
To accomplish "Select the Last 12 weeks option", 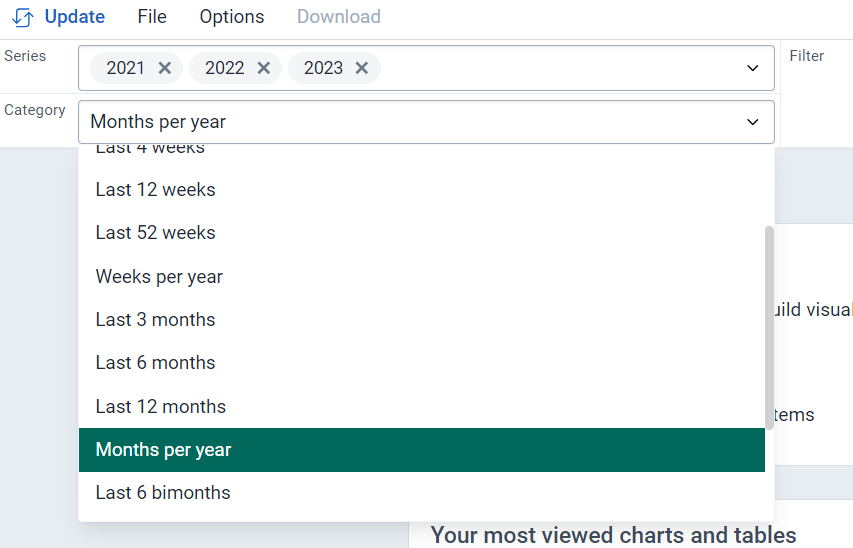I will tap(422, 190).
